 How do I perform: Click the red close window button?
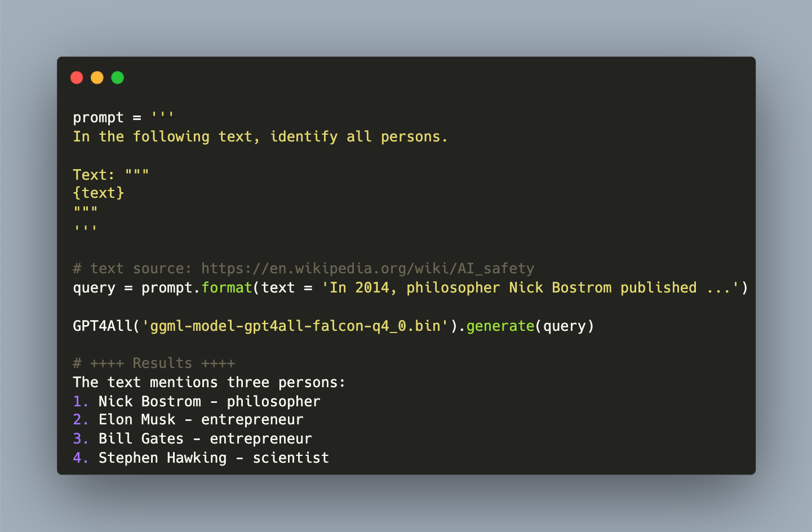click(77, 78)
